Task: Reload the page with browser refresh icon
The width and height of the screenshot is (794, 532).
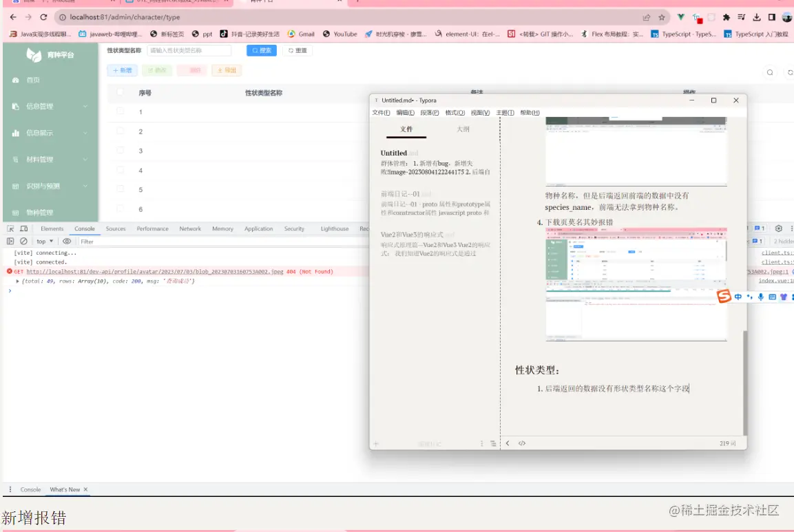Action: pyautogui.click(x=43, y=17)
